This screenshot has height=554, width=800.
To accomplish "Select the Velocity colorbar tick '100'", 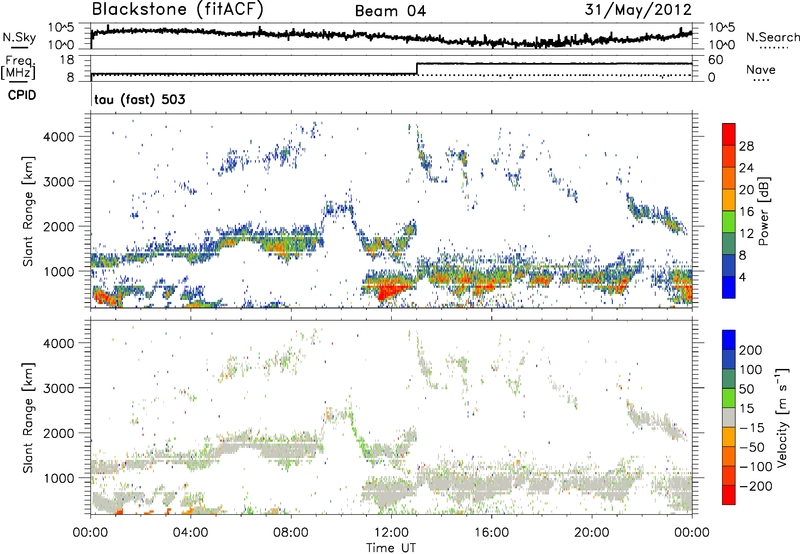I will tap(751, 369).
